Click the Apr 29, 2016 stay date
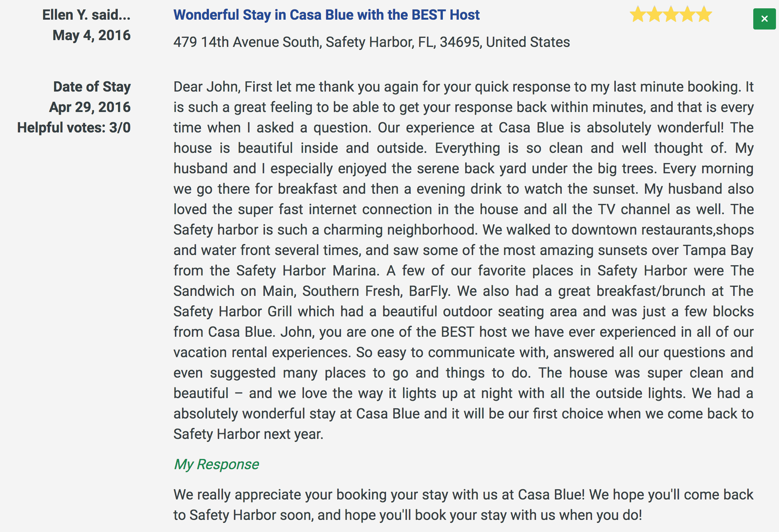Screen dimensions: 779x532 pyautogui.click(x=90, y=107)
